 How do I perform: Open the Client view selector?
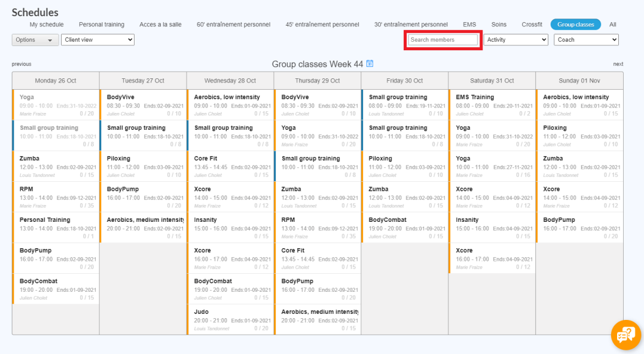pyautogui.click(x=97, y=40)
